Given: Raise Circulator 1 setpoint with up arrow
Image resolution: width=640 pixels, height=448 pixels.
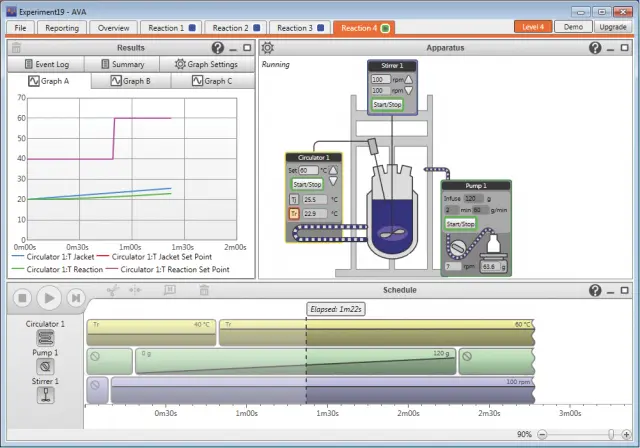Looking at the screenshot, I should (333, 170).
